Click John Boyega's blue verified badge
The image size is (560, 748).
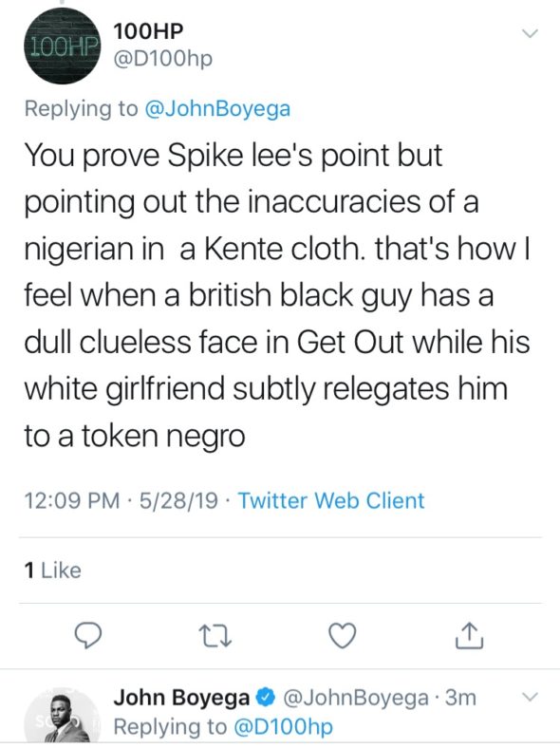pyautogui.click(x=266, y=698)
